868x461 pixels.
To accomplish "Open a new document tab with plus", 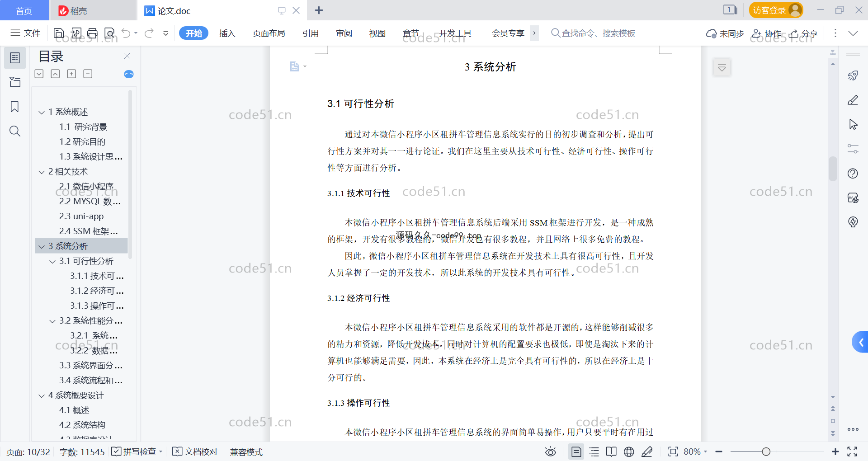I will [x=319, y=10].
